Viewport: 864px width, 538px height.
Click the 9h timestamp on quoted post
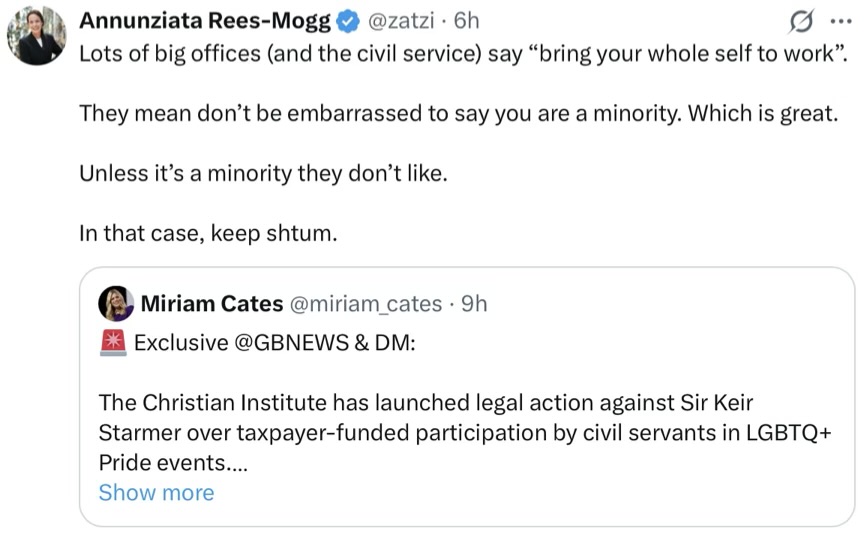474,303
